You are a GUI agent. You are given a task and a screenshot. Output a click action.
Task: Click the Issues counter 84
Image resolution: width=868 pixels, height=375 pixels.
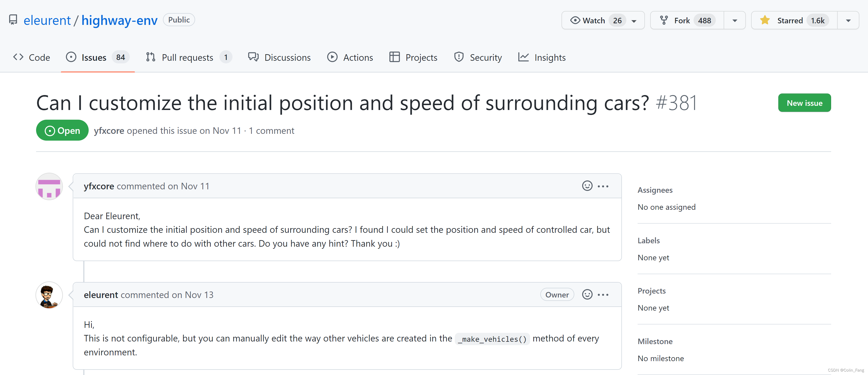[x=120, y=57]
